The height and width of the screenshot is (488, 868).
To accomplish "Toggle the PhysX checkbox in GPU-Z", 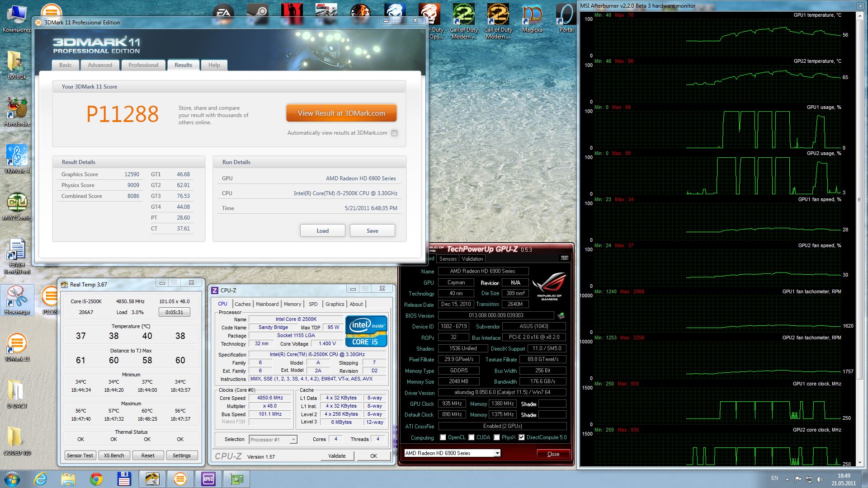I will [497, 437].
